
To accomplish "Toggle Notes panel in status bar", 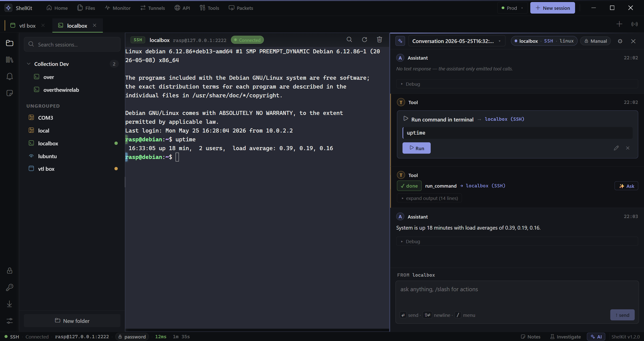I will (x=531, y=337).
